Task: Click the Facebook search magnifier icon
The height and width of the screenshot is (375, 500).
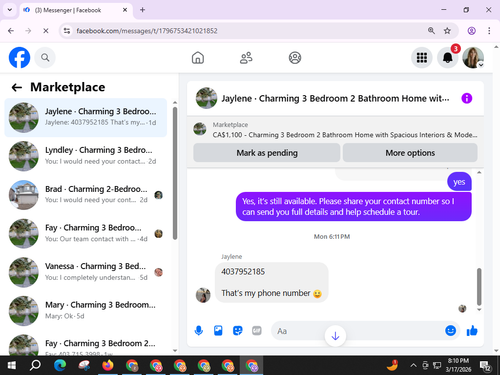Action: tap(45, 58)
